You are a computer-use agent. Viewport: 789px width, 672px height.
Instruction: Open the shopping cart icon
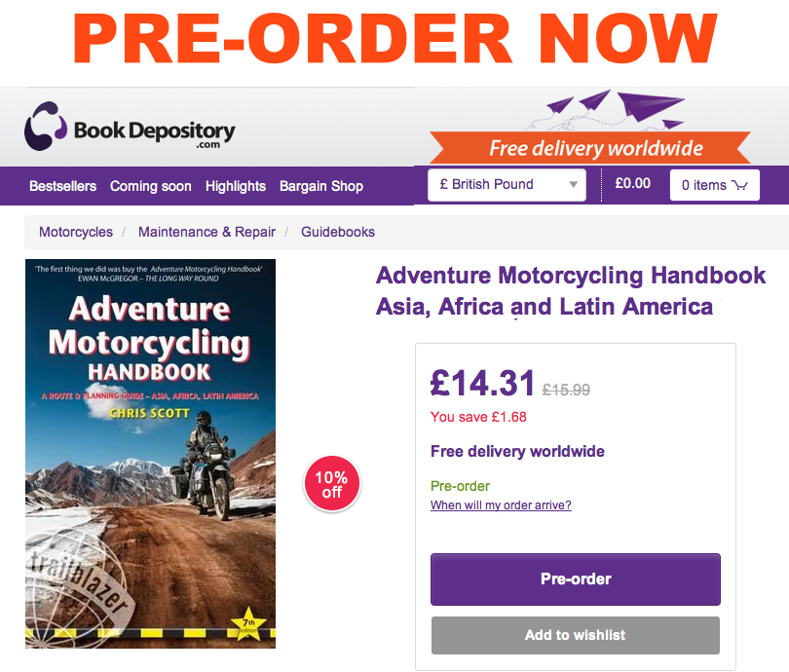pos(739,185)
